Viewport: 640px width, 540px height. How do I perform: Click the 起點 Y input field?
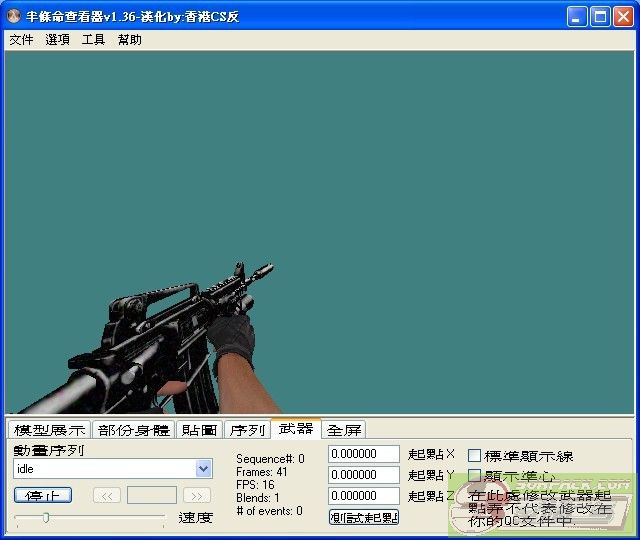(x=363, y=475)
